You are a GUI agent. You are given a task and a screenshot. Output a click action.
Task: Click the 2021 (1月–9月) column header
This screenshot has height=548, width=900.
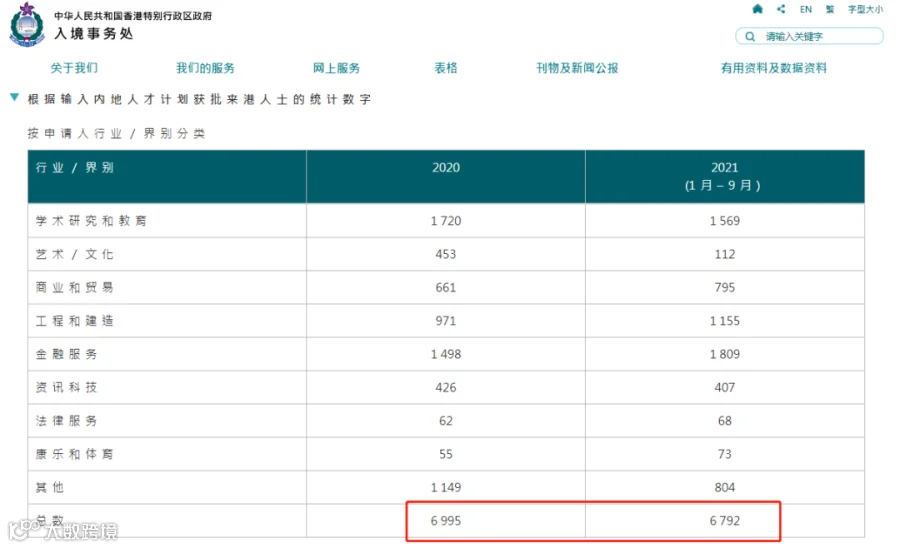[725, 177]
